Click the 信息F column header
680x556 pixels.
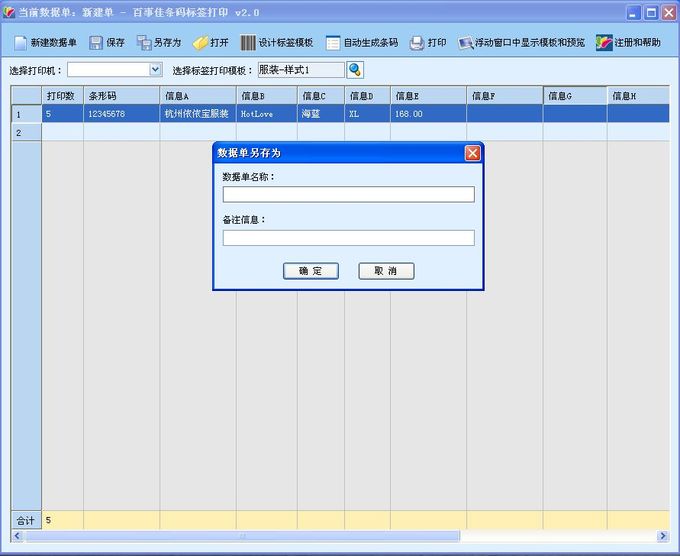[505, 95]
